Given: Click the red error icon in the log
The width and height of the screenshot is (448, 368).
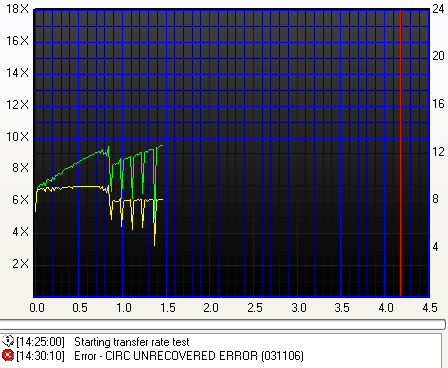Looking at the screenshot, I should [x=8, y=355].
